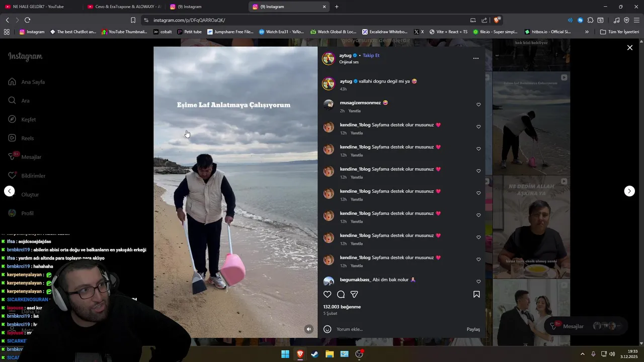Open Tüm Yer İşaretleri folder
The image size is (644, 362).
click(619, 32)
